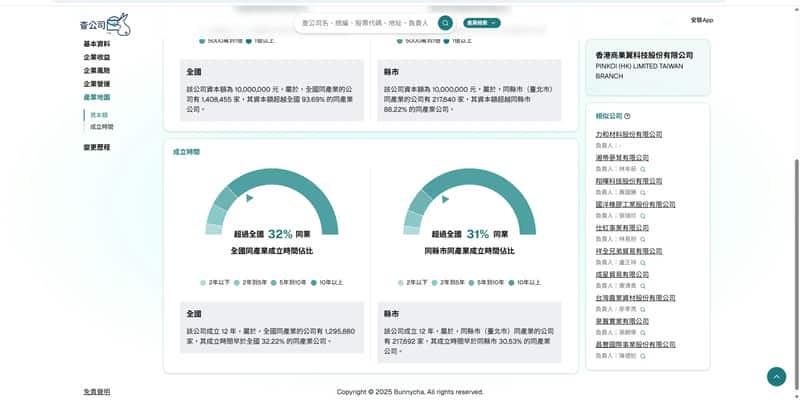Click the Bunnycha rabbit logo

pyautogui.click(x=106, y=24)
